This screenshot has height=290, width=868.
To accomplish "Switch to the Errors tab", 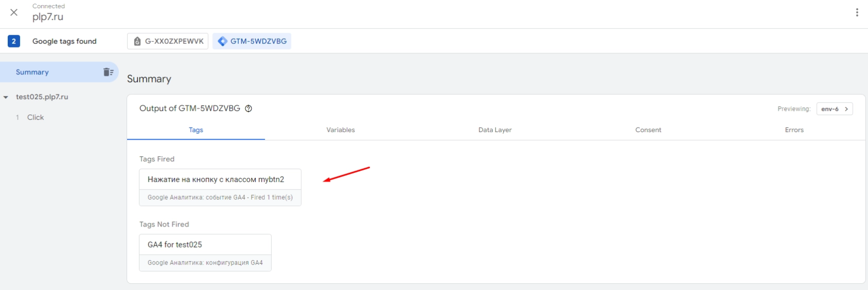I will [794, 130].
